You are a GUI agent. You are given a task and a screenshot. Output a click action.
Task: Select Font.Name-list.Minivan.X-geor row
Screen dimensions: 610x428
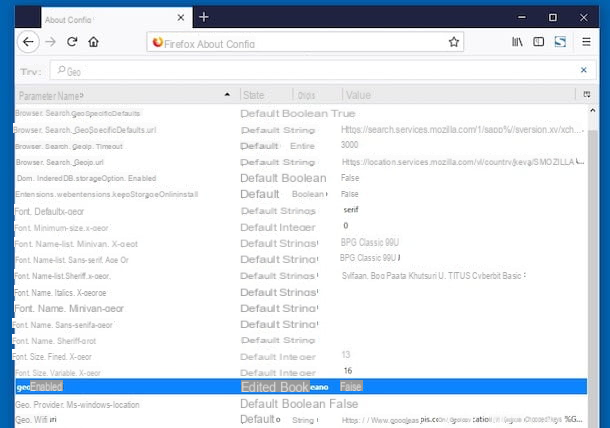click(x=301, y=244)
